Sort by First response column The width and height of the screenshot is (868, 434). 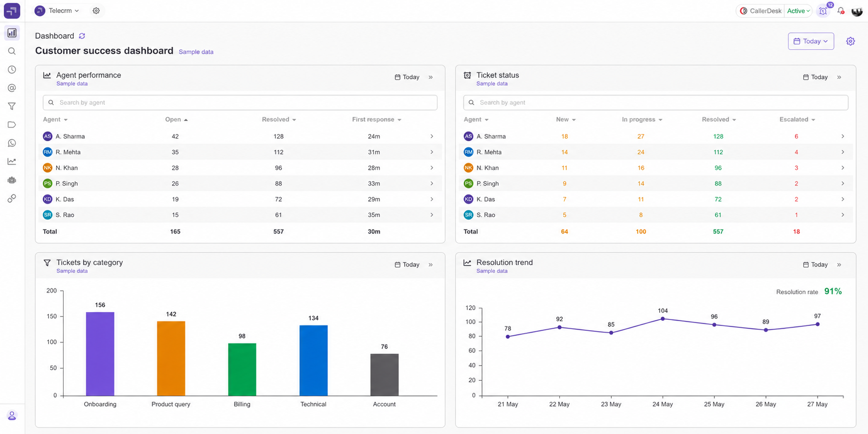pyautogui.click(x=376, y=119)
